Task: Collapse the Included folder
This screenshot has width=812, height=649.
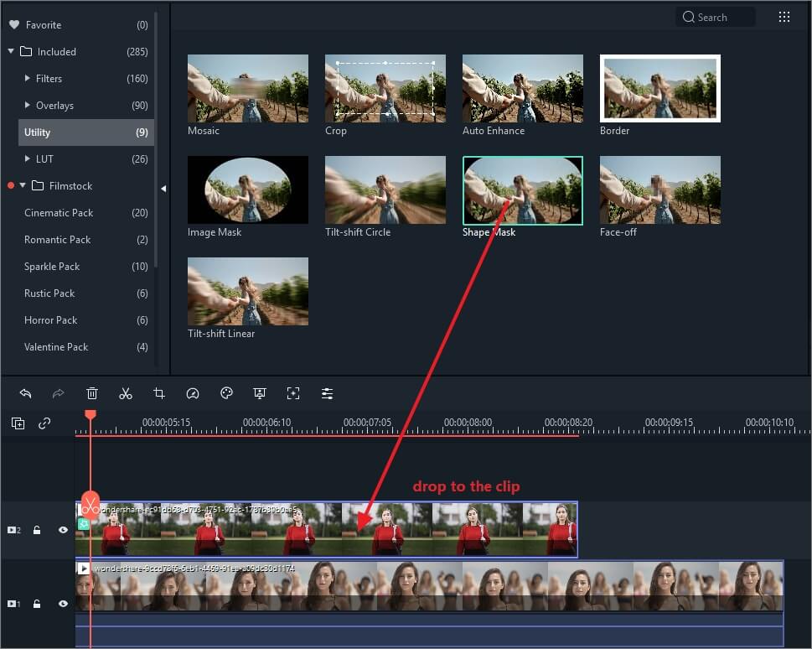Action: coord(11,51)
